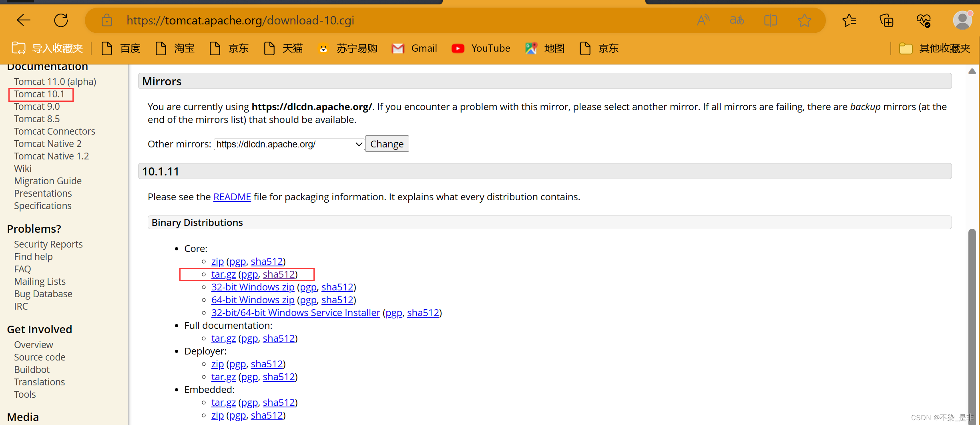Open Tomcat Native 1.2 link
The width and height of the screenshot is (980, 425).
(51, 156)
